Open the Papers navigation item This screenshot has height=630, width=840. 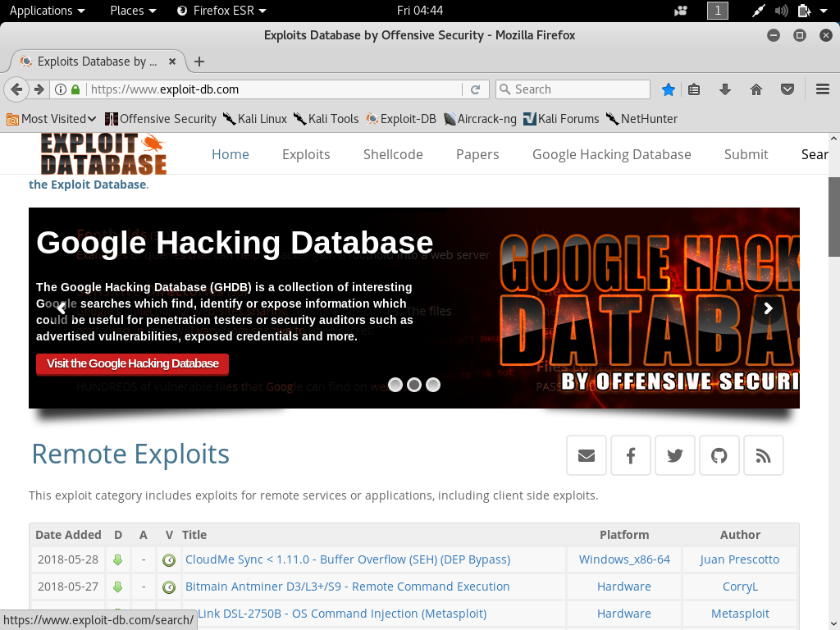[477, 154]
